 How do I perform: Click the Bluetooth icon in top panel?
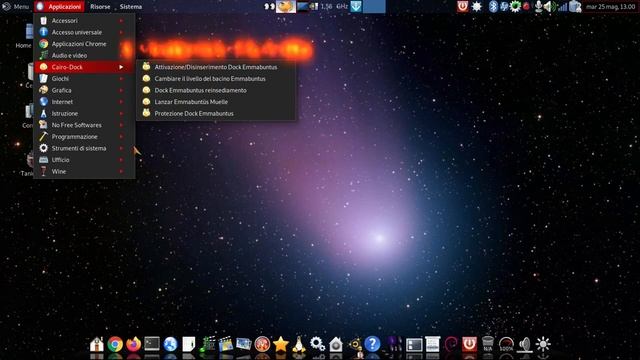(493, 6)
